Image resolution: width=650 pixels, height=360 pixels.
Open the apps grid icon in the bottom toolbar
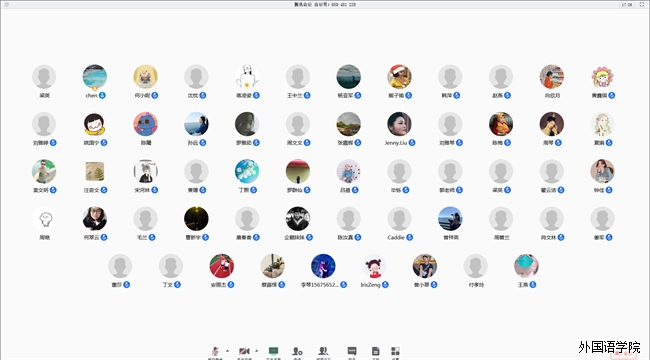point(395,351)
